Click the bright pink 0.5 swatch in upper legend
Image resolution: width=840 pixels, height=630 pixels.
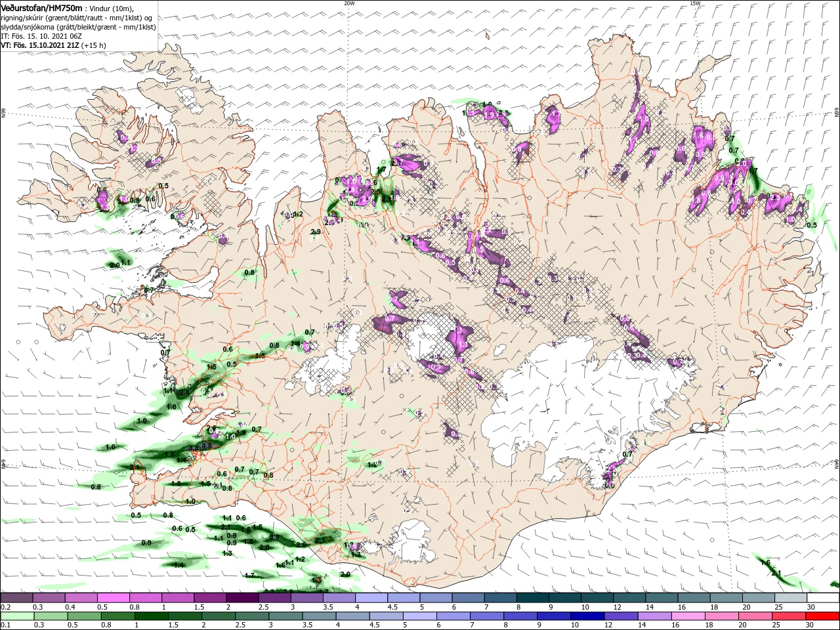pos(113,598)
